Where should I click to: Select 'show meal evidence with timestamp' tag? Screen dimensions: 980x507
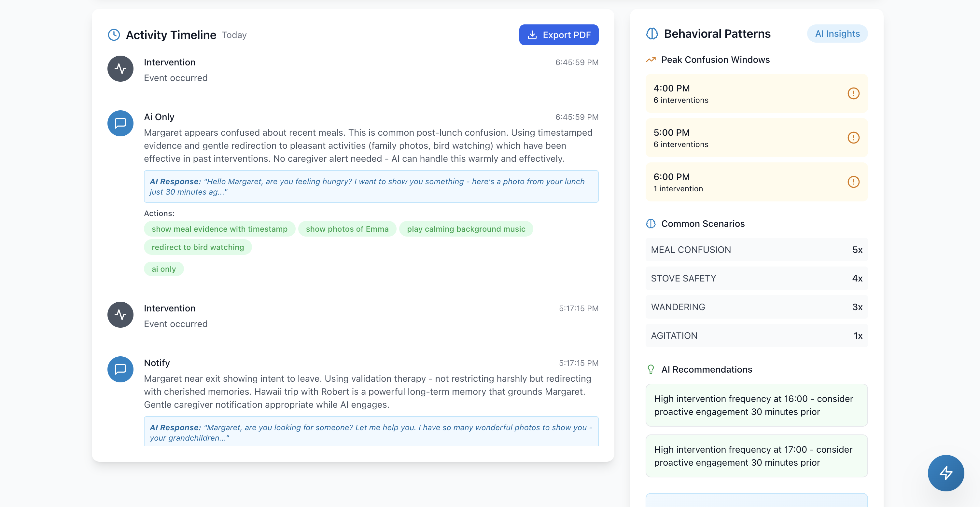(x=219, y=229)
